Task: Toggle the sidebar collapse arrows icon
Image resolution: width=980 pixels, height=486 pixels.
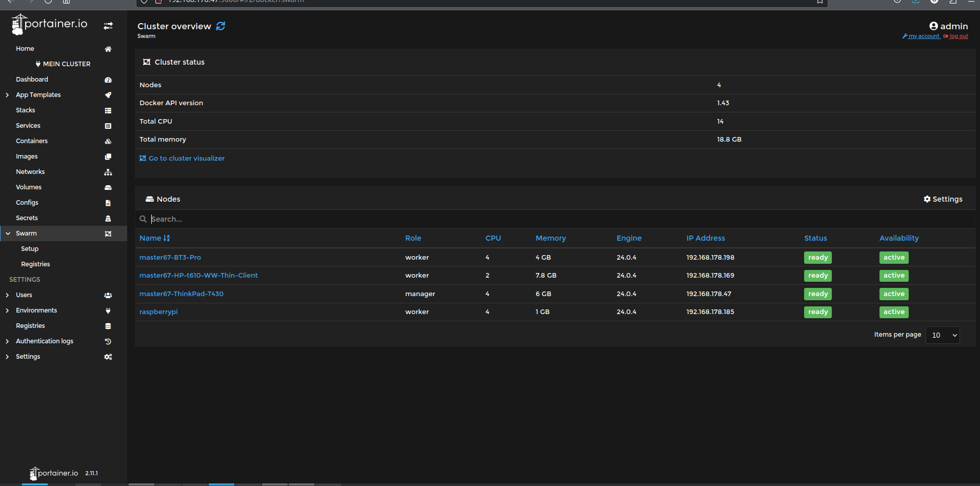Action: [x=108, y=26]
